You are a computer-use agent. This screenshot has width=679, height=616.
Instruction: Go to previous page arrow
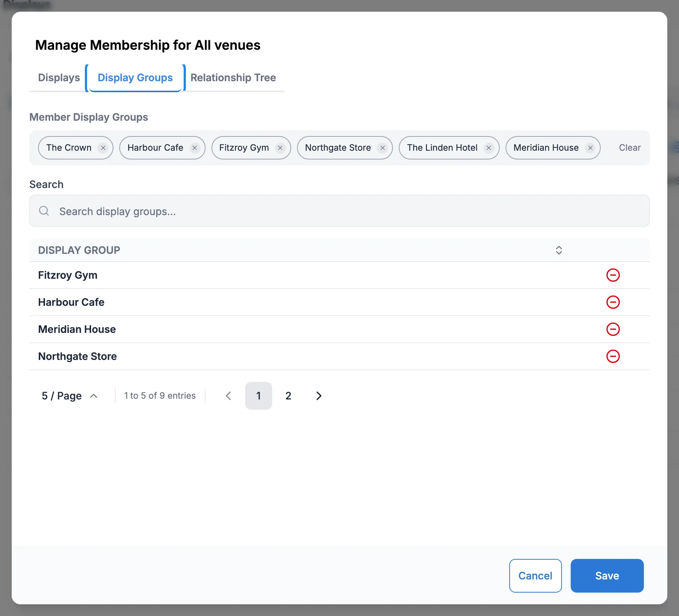[229, 396]
